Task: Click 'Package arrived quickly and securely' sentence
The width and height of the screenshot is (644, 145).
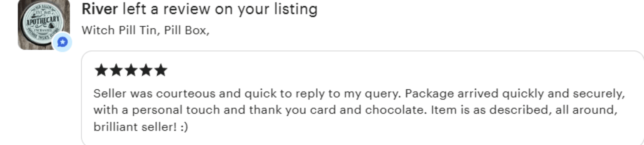Action: (x=514, y=93)
